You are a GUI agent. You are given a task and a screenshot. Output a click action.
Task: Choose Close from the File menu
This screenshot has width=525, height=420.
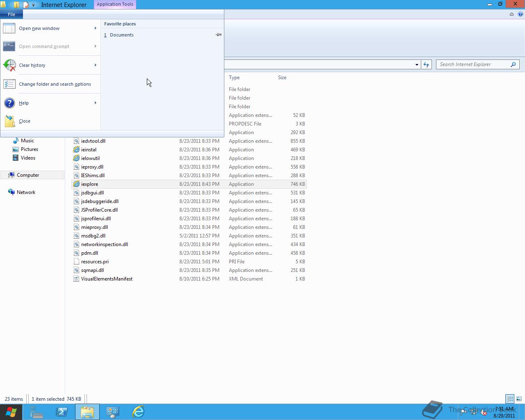50,121
